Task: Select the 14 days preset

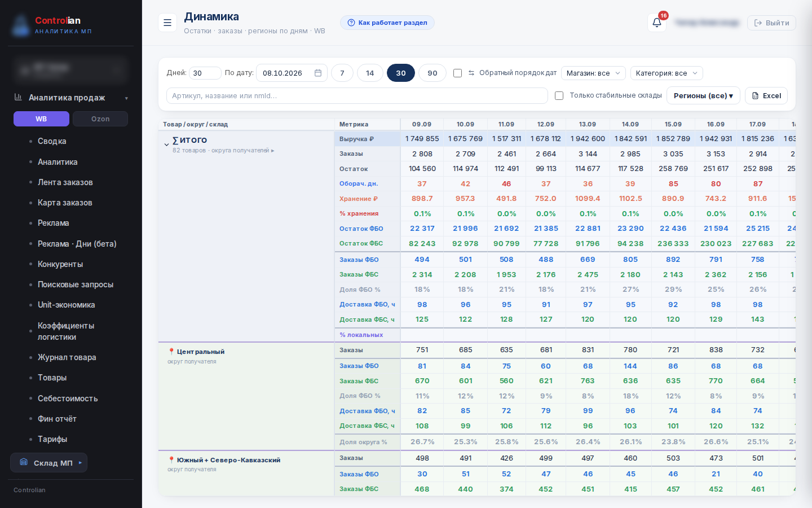Action: (370, 73)
